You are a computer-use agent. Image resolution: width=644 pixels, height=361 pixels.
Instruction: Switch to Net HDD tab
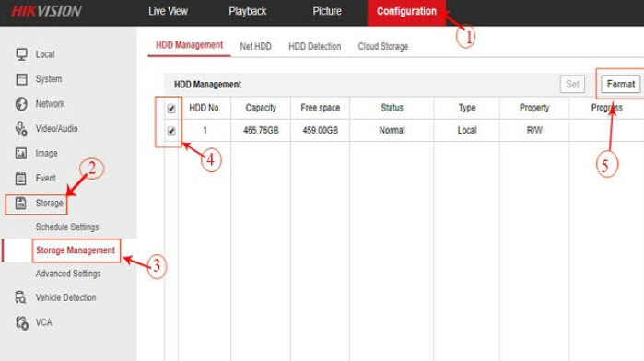click(x=256, y=46)
